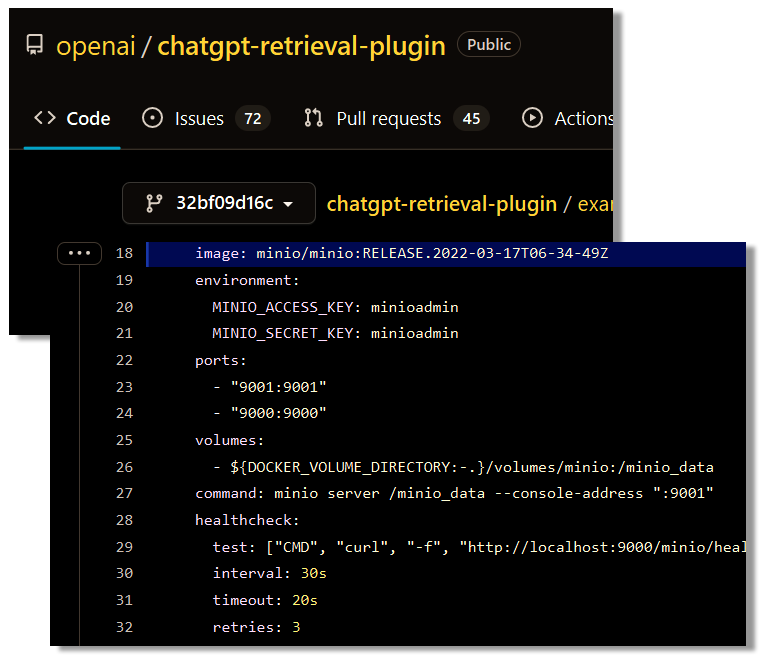Click the "9000:9000" port mapping
765x658 pixels.
pyautogui.click(x=278, y=413)
